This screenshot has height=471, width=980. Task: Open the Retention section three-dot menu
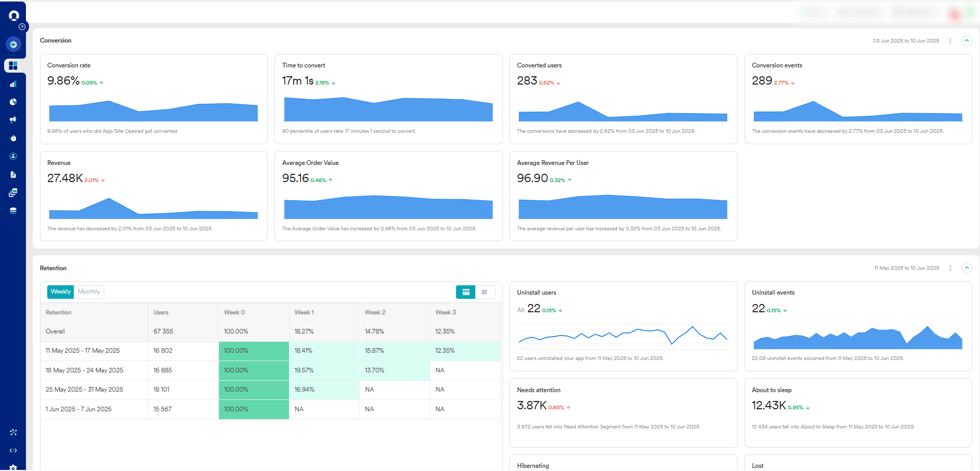pyautogui.click(x=950, y=268)
